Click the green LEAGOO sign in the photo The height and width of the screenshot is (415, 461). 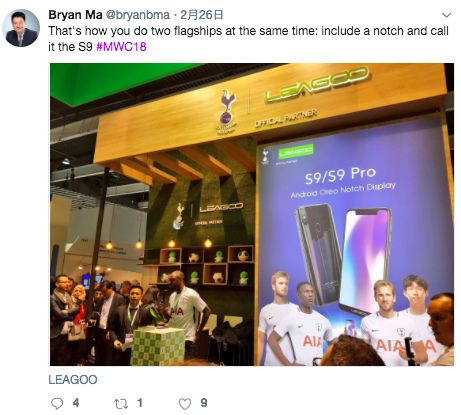(317, 83)
